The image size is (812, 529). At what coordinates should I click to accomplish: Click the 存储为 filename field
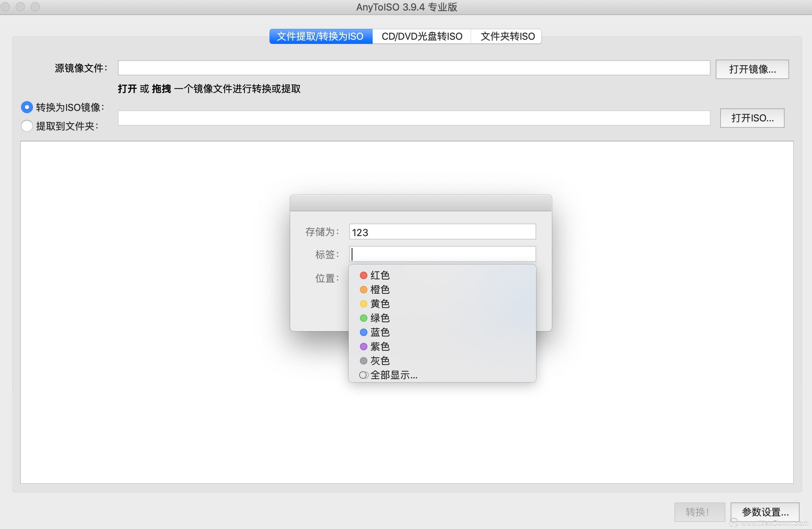pos(442,232)
